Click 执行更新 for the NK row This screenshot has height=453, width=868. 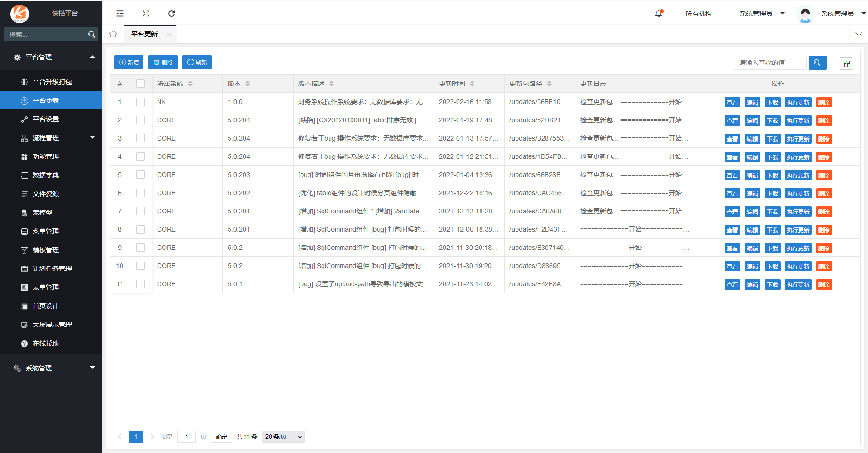(797, 103)
